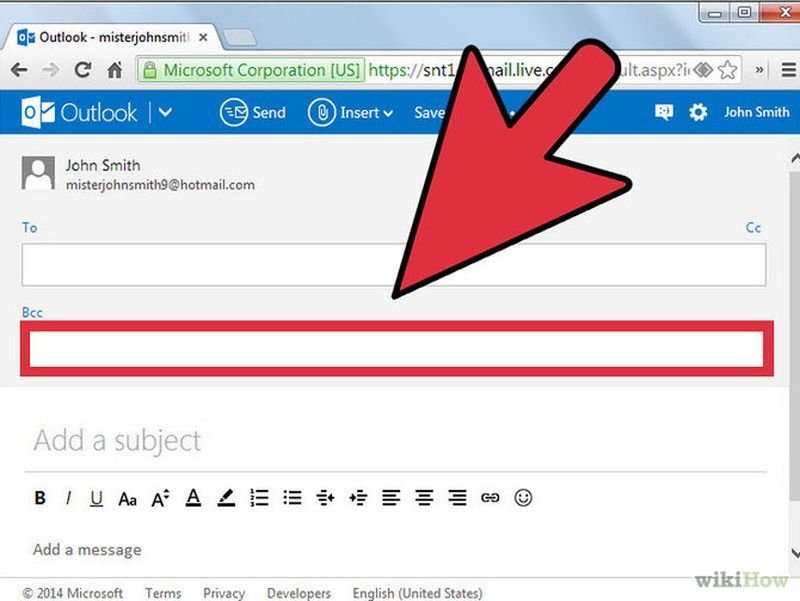Apply underline formatting
Viewport: 800px width, 601px height.
click(x=96, y=498)
